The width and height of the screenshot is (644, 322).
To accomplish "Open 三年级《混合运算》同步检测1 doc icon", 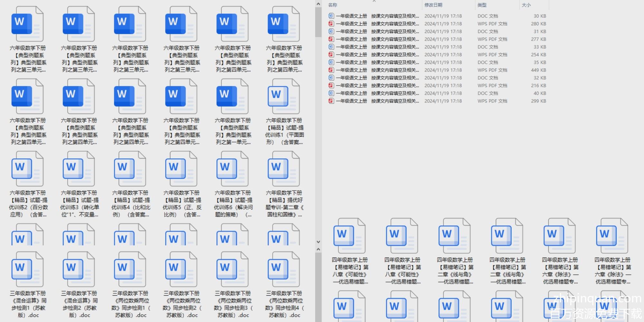I will (x=27, y=270).
